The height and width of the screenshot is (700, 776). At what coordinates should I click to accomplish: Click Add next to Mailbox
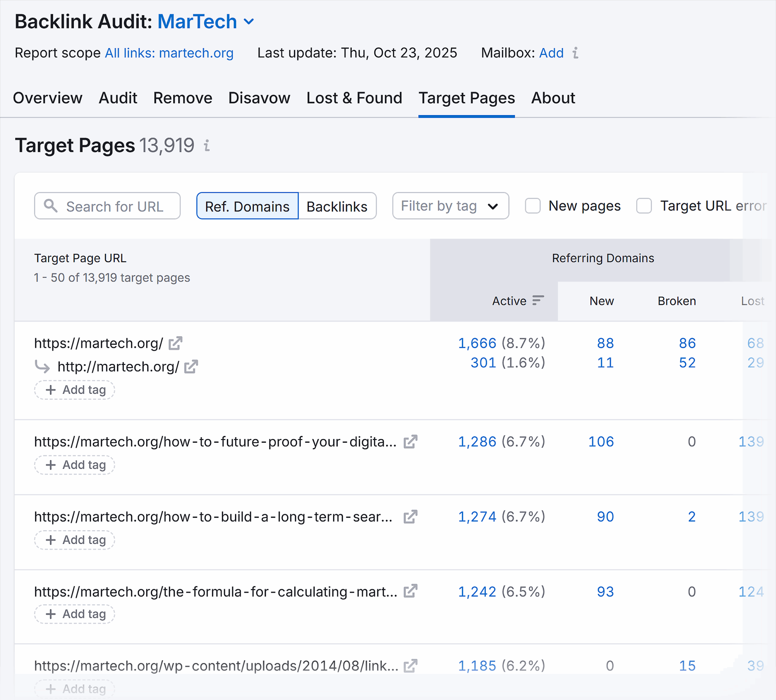(x=551, y=53)
